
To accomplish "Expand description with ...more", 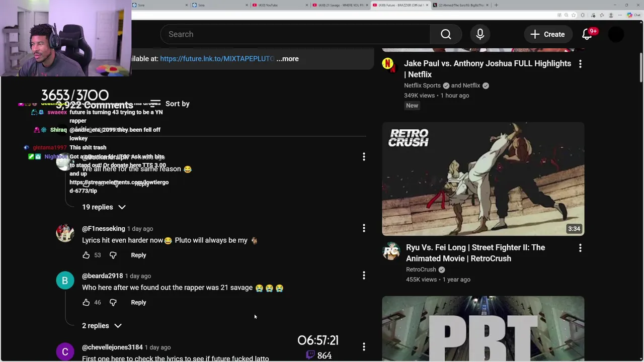I will (287, 59).
